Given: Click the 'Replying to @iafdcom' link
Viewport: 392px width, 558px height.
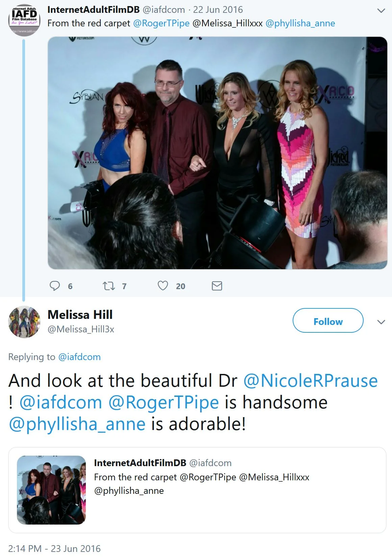Looking at the screenshot, I should pyautogui.click(x=79, y=357).
